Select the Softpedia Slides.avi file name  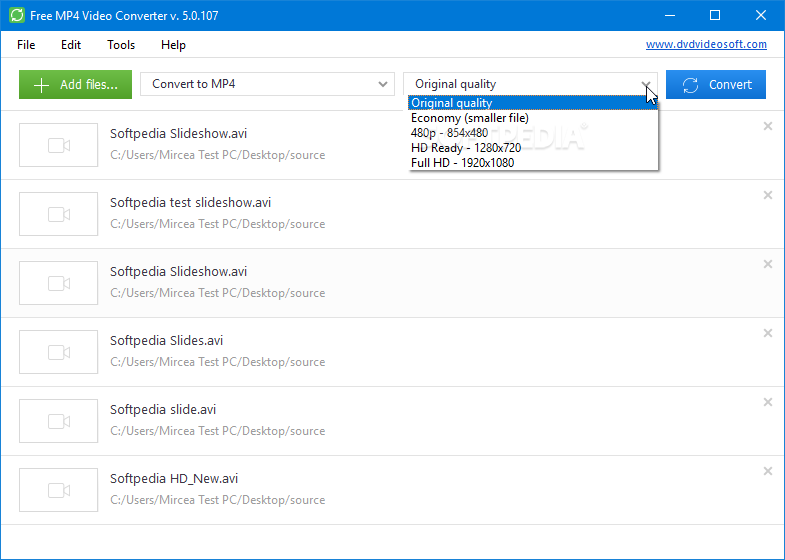166,341
